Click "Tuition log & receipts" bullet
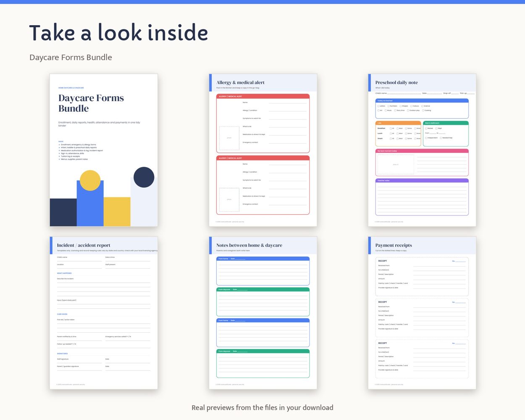This screenshot has height=420, width=525. click(x=70, y=156)
